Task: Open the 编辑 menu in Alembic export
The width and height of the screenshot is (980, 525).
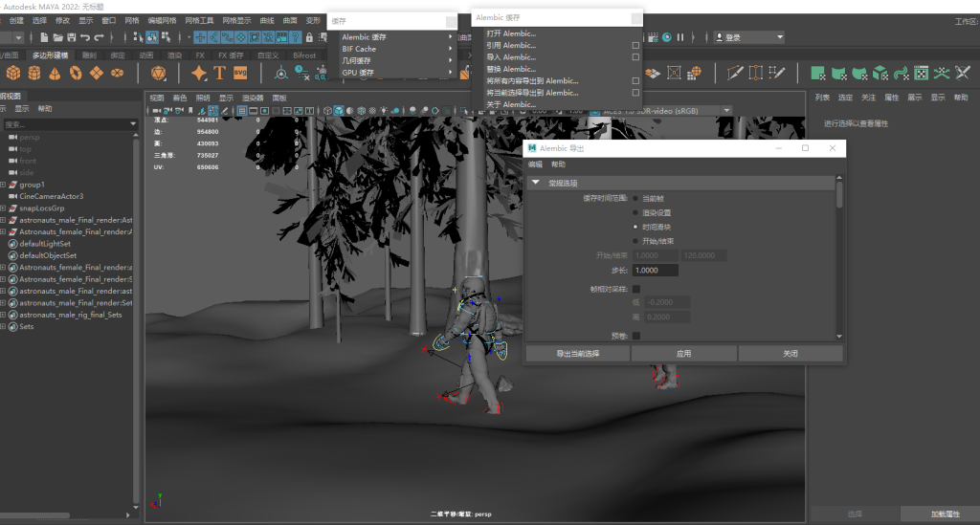Action: (x=535, y=164)
